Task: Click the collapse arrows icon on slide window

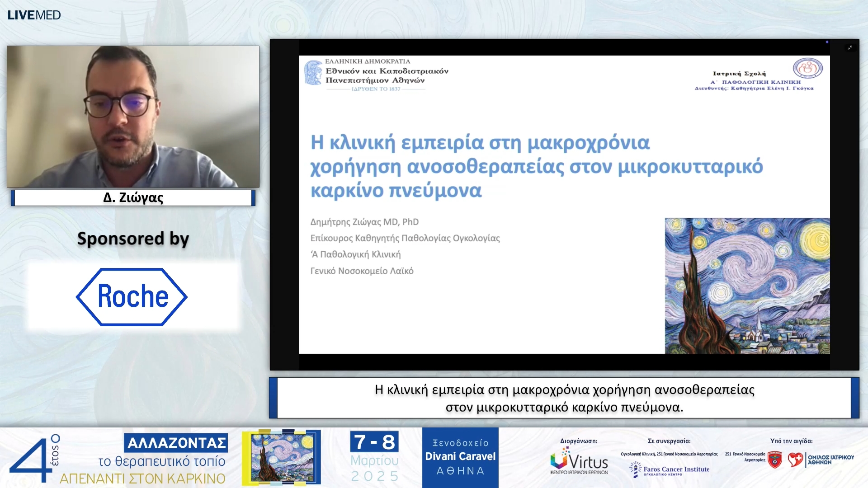Action: (850, 47)
